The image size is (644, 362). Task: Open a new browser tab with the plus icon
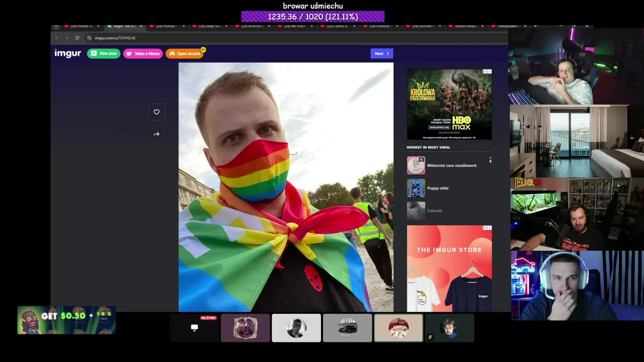[535, 26]
